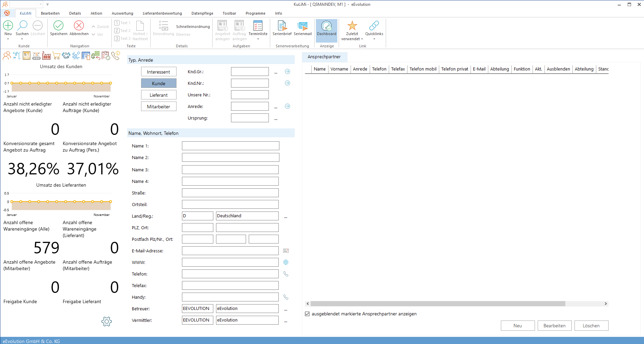The height and width of the screenshot is (344, 644).
Task: Select the persons dashboard icon
Action: tap(6, 56)
